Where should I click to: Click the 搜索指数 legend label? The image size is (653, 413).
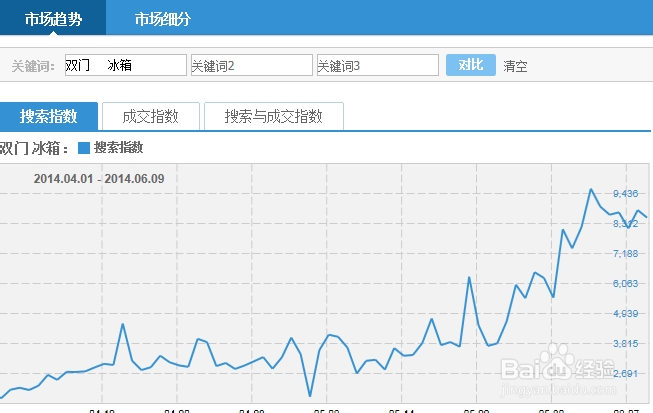coord(119,147)
